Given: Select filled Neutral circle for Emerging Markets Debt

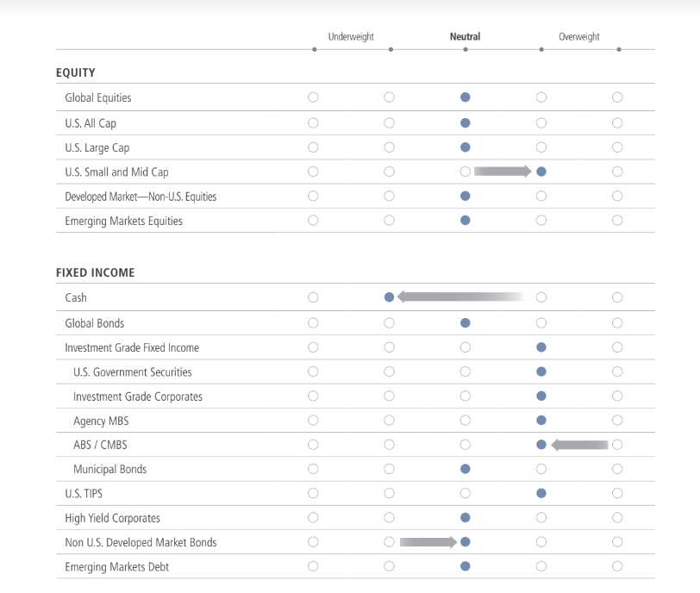Looking at the screenshot, I should [x=466, y=566].
